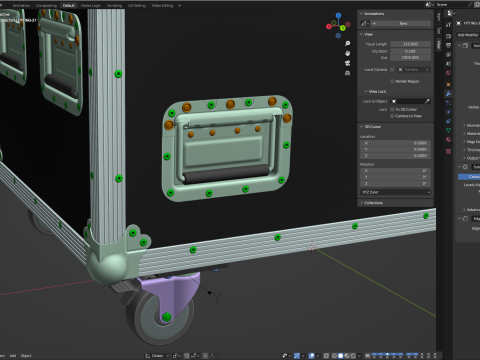The image size is (480, 360).
Task: Switch to the Compositing workspace tab
Action: pyautogui.click(x=46, y=5)
